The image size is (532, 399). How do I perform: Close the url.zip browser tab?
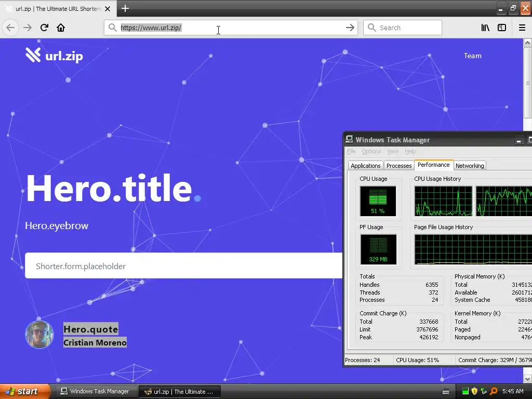click(108, 9)
